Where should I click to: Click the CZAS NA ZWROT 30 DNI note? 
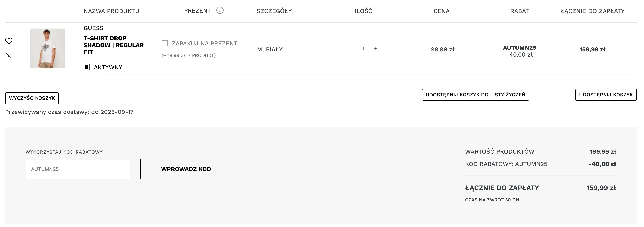tap(492, 200)
